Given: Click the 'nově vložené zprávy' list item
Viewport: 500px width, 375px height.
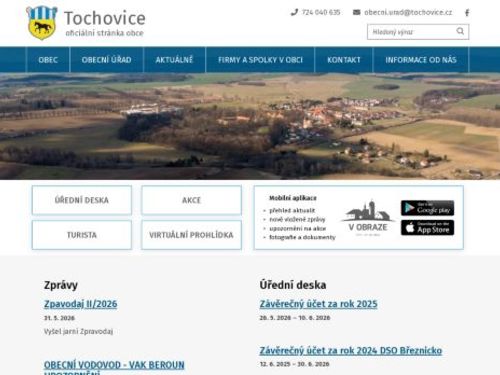Looking at the screenshot, I should click(297, 219).
